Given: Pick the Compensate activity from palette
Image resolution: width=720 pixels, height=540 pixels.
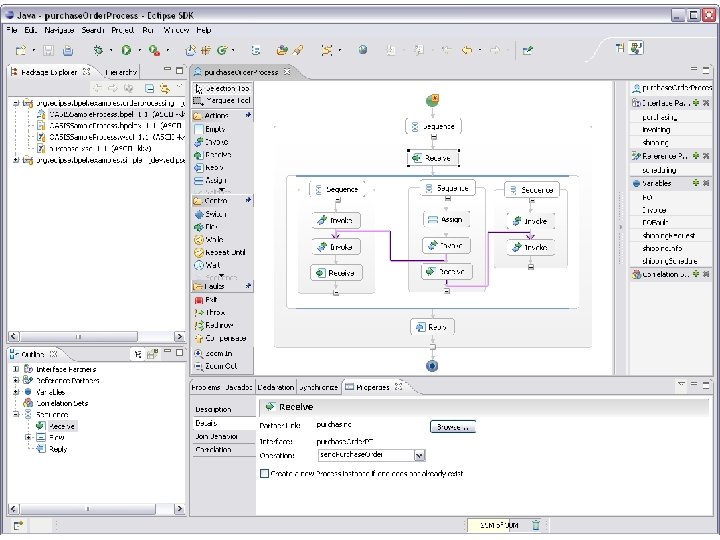Looking at the screenshot, I should click(220, 338).
